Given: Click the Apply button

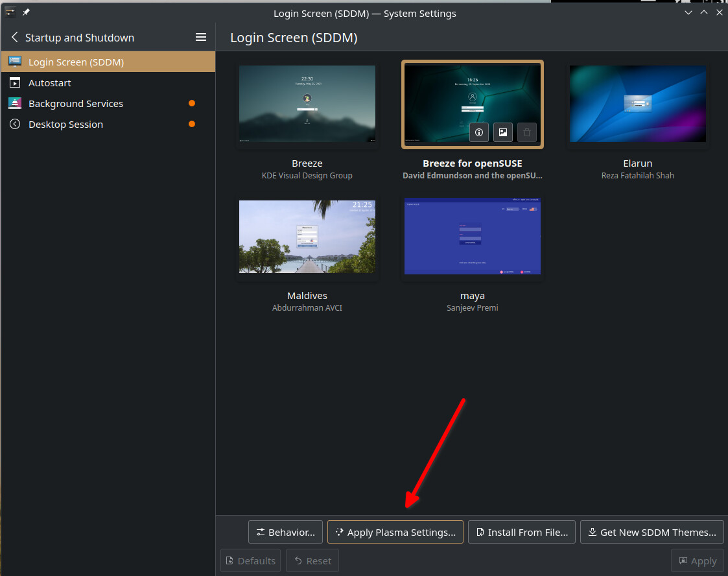Looking at the screenshot, I should [x=698, y=560].
